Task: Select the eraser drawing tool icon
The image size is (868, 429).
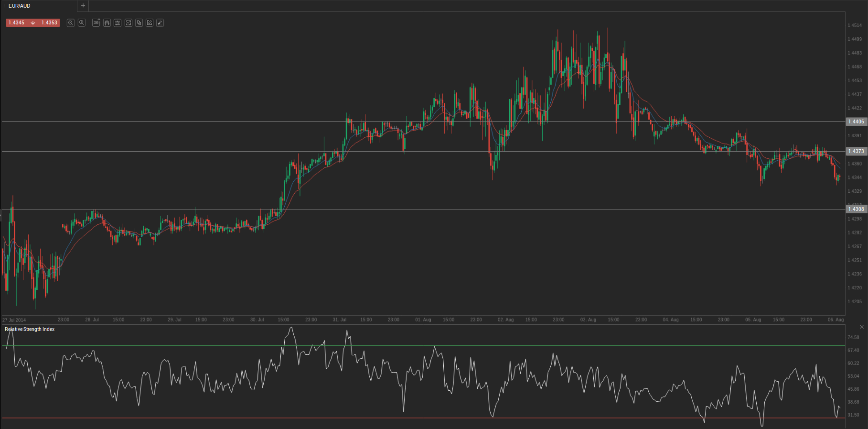Action: [x=160, y=23]
